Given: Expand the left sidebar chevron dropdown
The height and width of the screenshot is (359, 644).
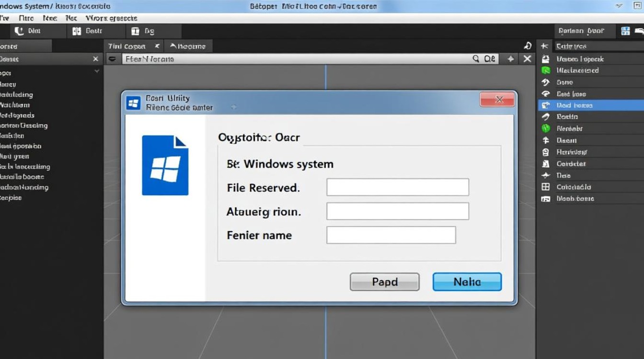Looking at the screenshot, I should [x=97, y=71].
